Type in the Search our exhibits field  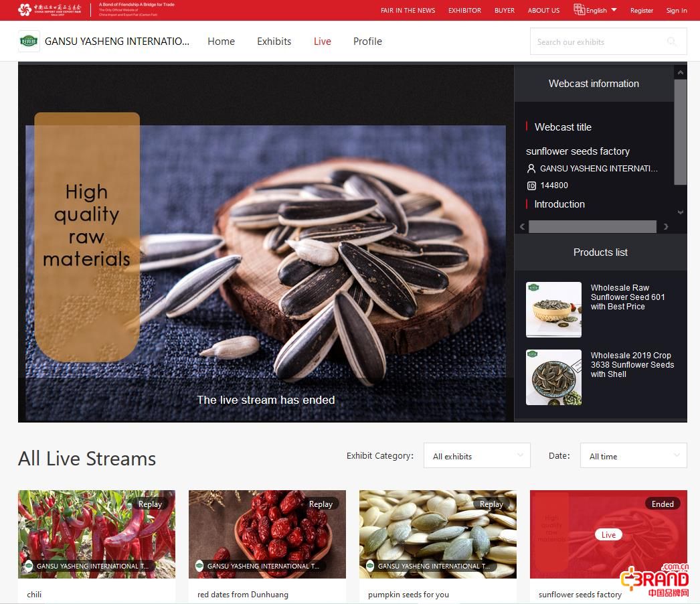pos(596,42)
